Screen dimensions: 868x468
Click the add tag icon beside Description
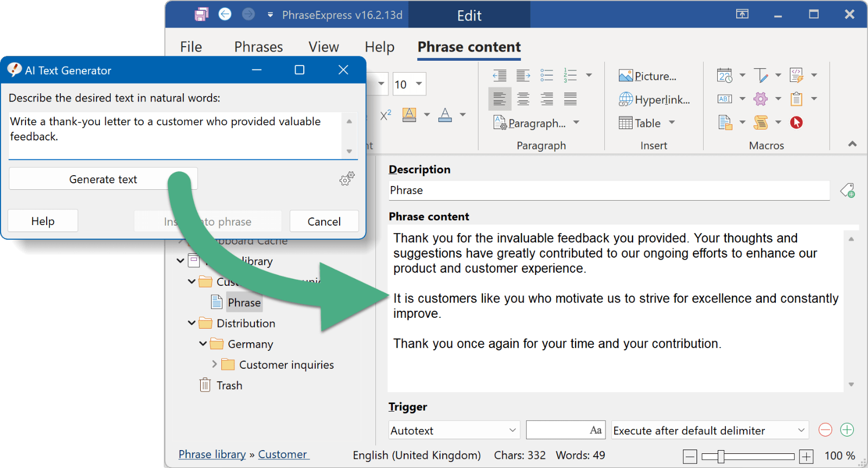pos(848,190)
